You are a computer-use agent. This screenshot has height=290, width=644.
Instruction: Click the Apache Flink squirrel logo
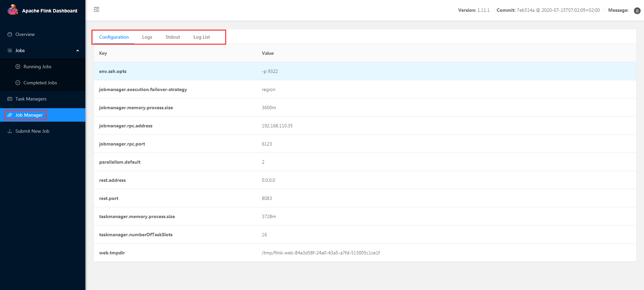point(13,10)
